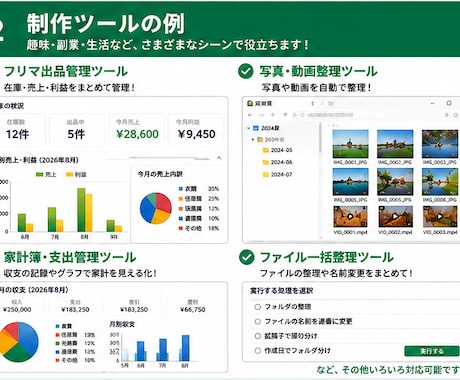Collapse the subfolder arrow above 2024-05
The width and height of the screenshot is (460, 380).
[x=253, y=140]
